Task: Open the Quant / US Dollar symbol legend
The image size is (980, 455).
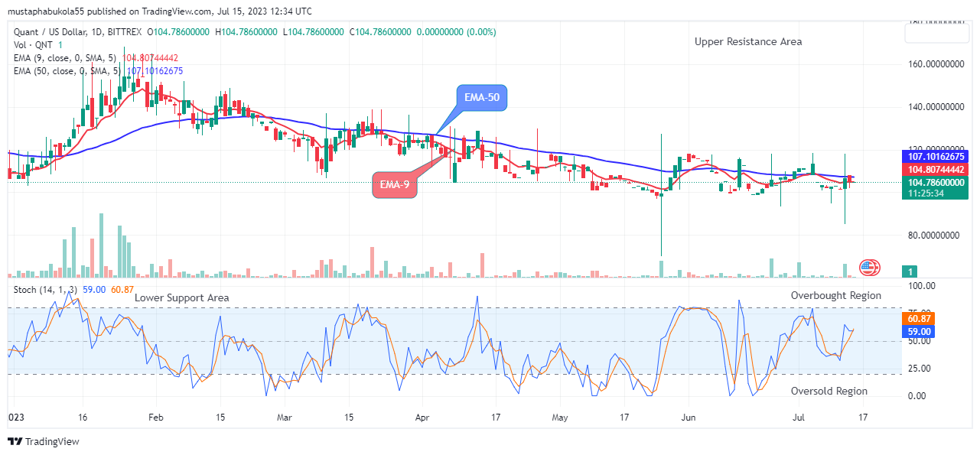Action: 77,32
